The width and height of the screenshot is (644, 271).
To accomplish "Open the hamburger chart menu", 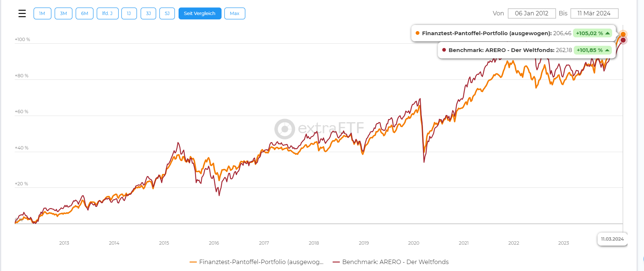I will coord(22,14).
